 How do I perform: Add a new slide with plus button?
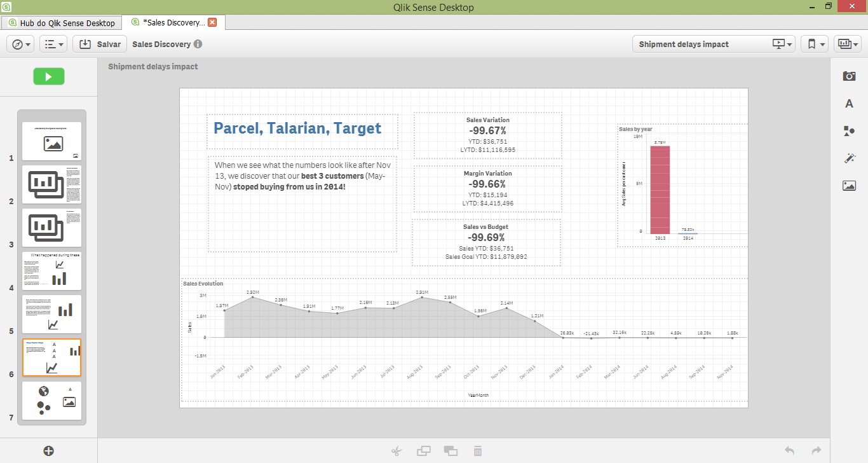[x=49, y=451]
